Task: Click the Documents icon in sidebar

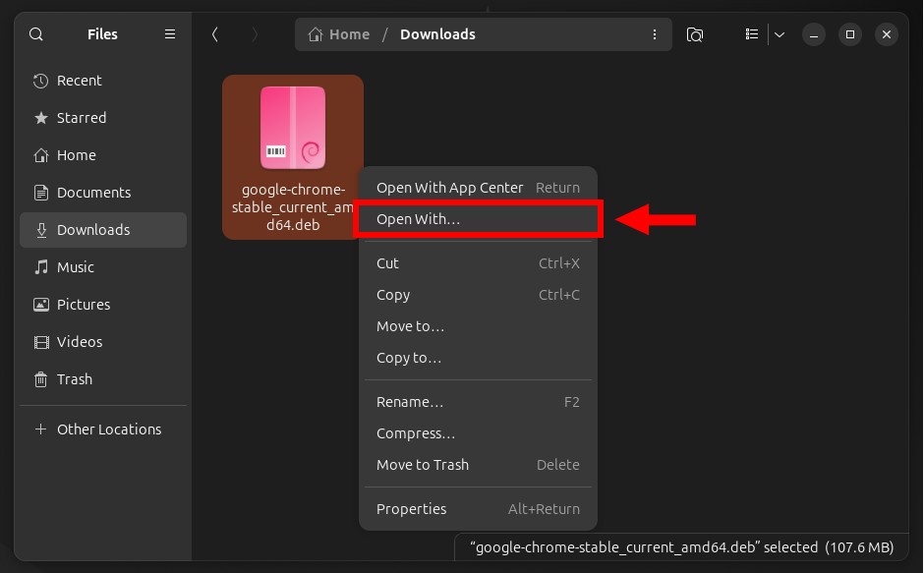Action: click(40, 193)
